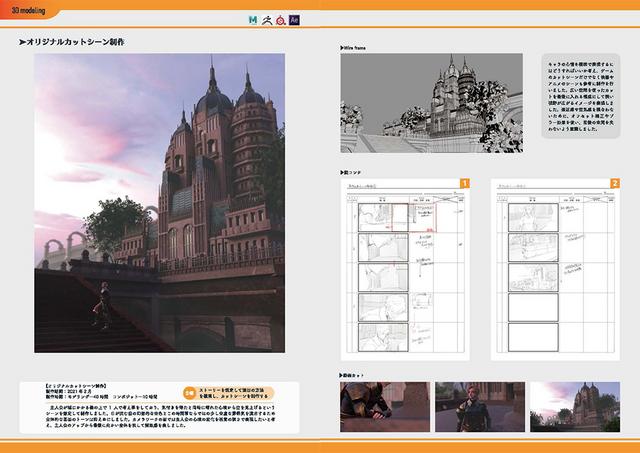Image resolution: width=640 pixels, height=453 pixels.
Task: Click the grey rounded description text box
Action: 581,96
